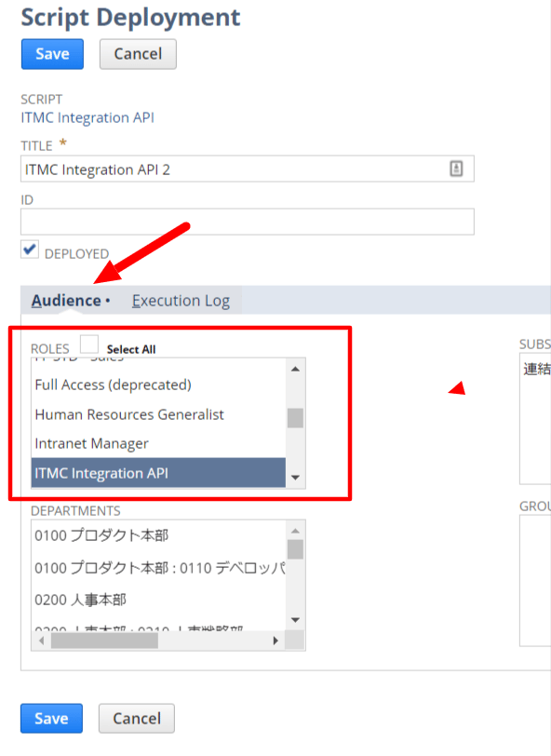Click Departments list scroll up arrow
This screenshot has height=756, width=551.
(295, 531)
